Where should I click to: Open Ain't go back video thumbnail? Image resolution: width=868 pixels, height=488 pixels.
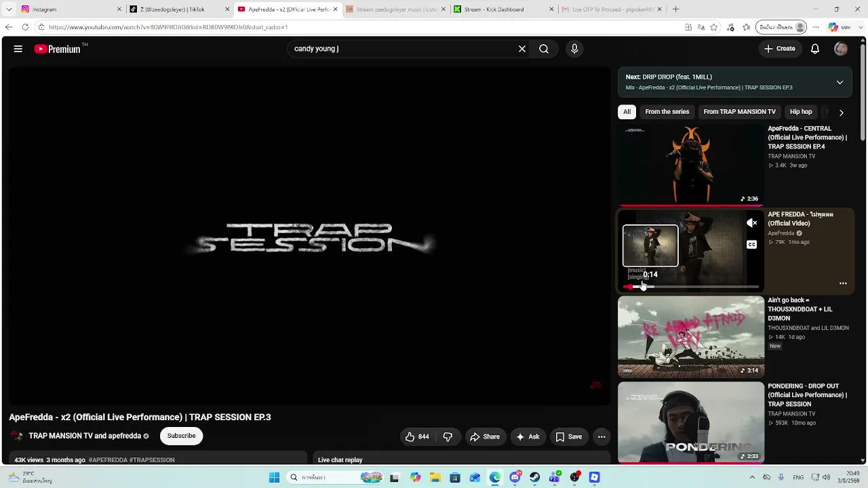[x=691, y=337]
